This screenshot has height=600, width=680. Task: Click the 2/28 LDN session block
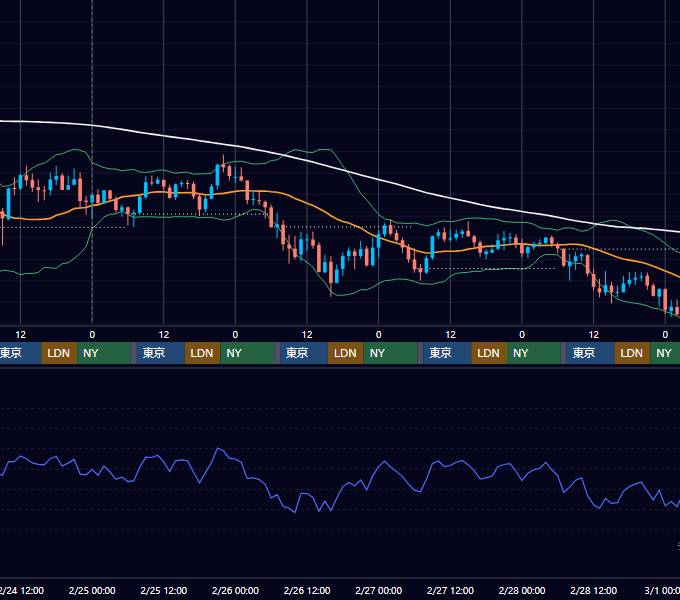(x=632, y=353)
